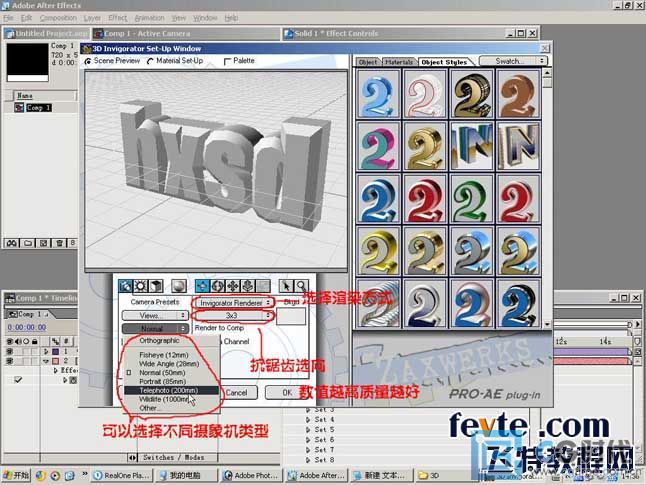646x485 pixels.
Task: Choose Wide Angle (28mm) camera preset
Action: coord(171,364)
